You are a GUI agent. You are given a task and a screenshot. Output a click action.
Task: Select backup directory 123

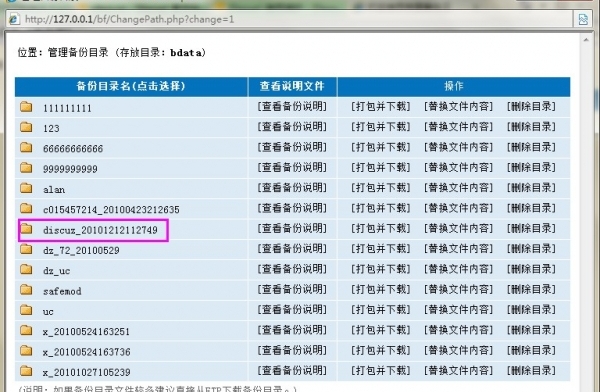click(x=51, y=129)
